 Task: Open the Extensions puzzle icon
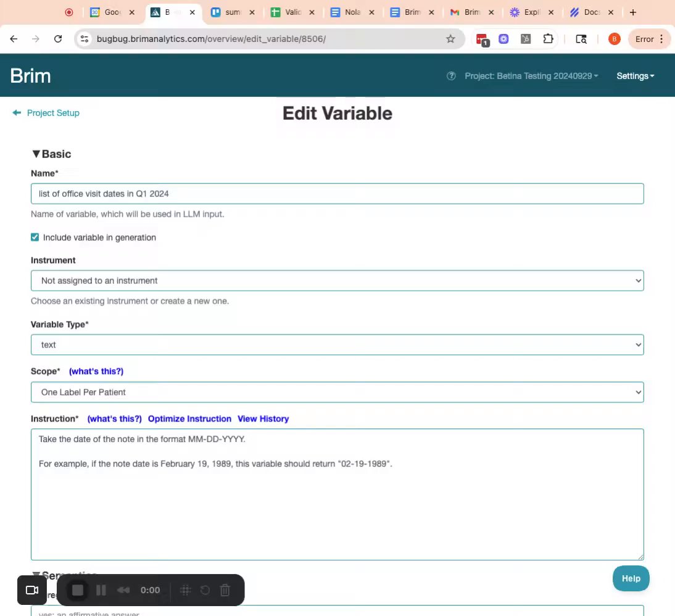547,39
